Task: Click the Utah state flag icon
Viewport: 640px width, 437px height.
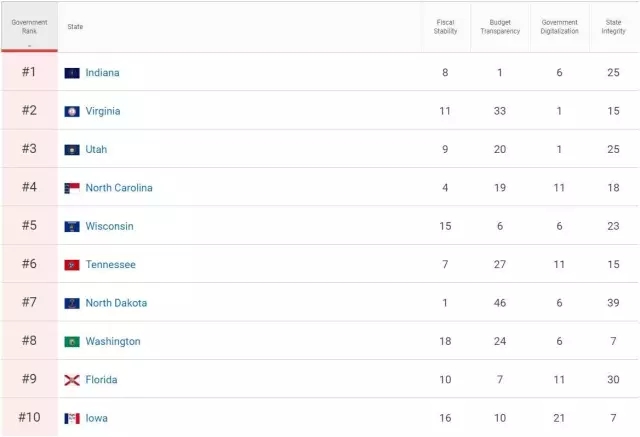Action: (x=72, y=150)
